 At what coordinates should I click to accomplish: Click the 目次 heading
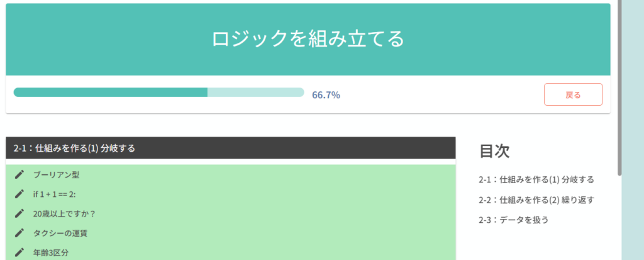point(494,151)
